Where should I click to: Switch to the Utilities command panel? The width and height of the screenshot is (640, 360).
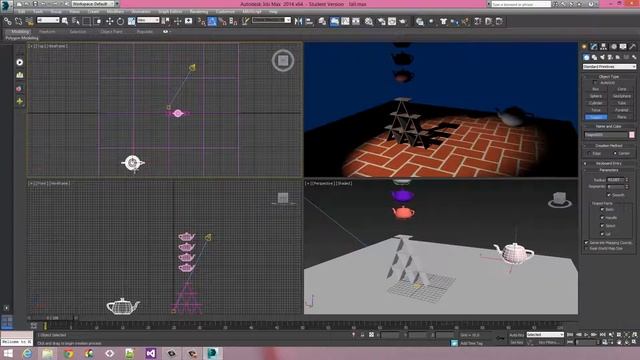[632, 47]
